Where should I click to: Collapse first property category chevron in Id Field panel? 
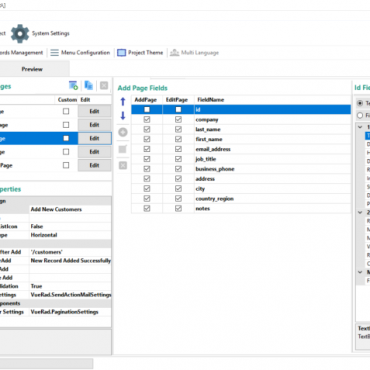[x=360, y=127]
